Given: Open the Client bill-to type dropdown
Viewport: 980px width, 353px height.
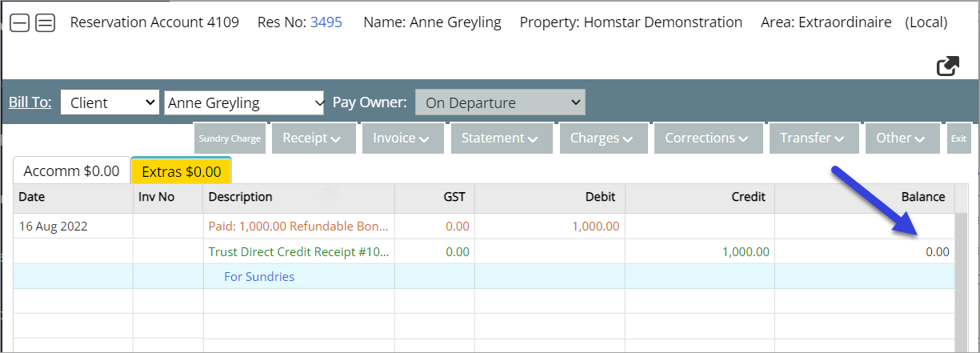Looking at the screenshot, I should pyautogui.click(x=110, y=102).
